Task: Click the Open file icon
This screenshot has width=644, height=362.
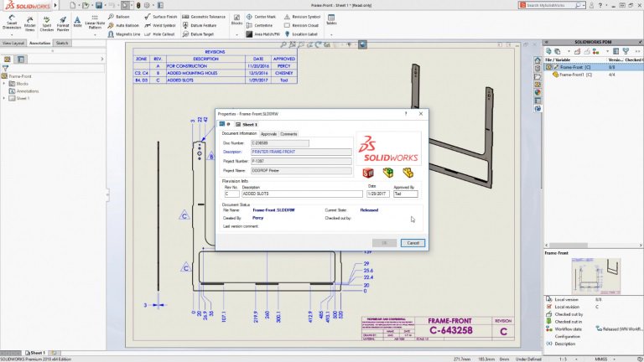Action: click(86, 5)
